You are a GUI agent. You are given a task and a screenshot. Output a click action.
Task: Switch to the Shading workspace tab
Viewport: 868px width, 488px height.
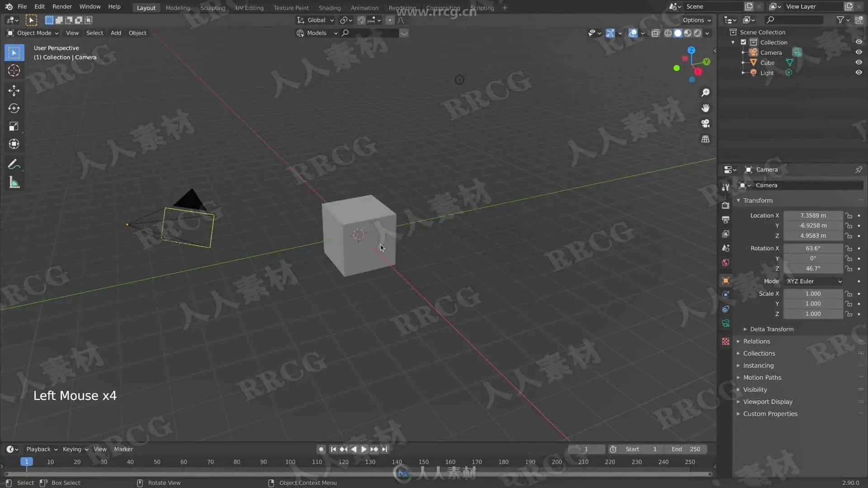[x=329, y=8]
